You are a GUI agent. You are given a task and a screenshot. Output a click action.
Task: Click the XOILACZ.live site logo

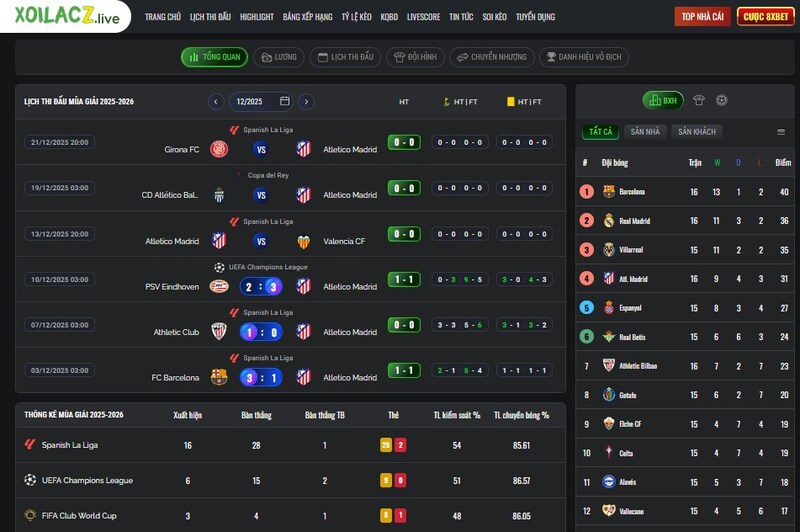66,17
